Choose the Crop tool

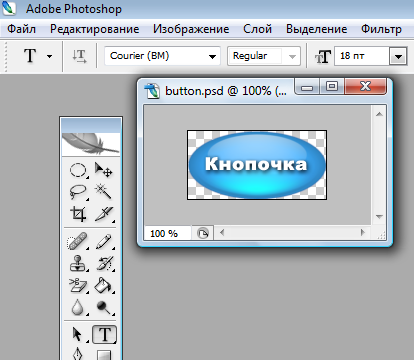pos(78,214)
